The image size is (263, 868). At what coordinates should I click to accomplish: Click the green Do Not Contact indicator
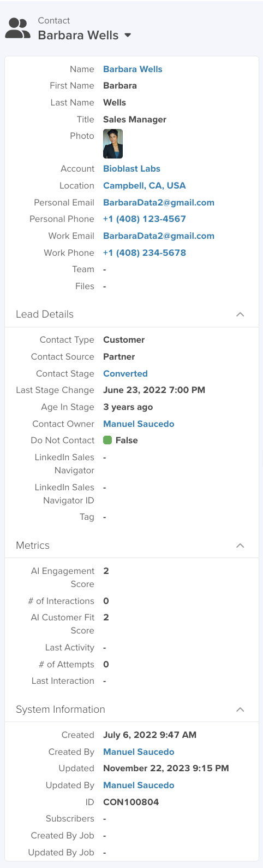click(107, 440)
